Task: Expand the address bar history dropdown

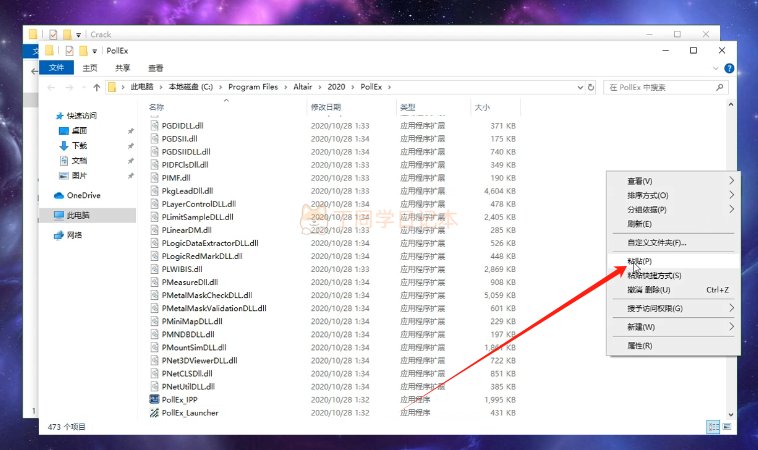Action: tap(580, 87)
